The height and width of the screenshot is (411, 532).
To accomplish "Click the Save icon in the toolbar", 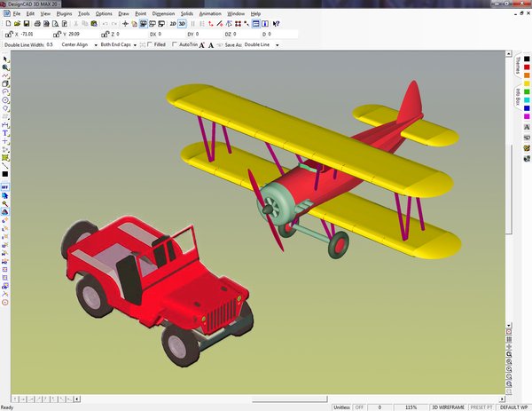I will (26, 24).
